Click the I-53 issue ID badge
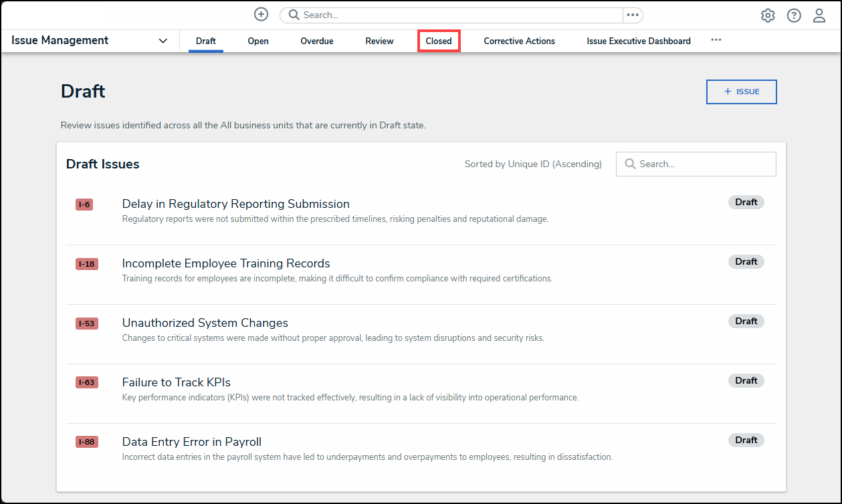This screenshot has width=842, height=504. click(87, 324)
